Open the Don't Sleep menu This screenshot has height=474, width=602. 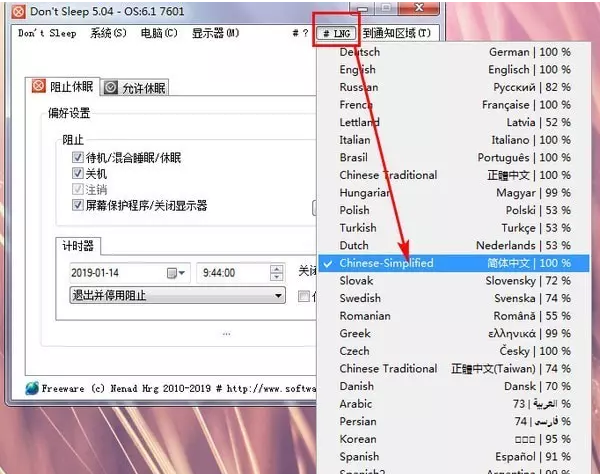[x=47, y=33]
